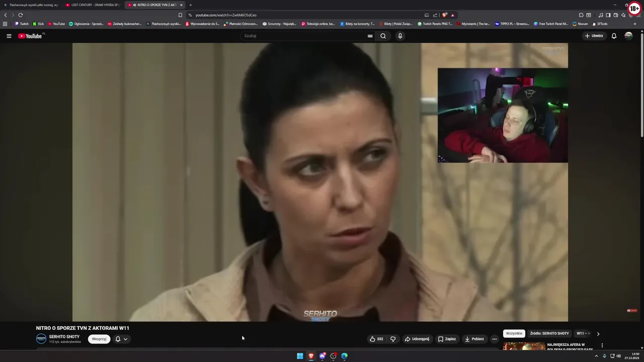644x362 pixels.
Task: Open the SFTools bookmark
Action: (x=600, y=24)
